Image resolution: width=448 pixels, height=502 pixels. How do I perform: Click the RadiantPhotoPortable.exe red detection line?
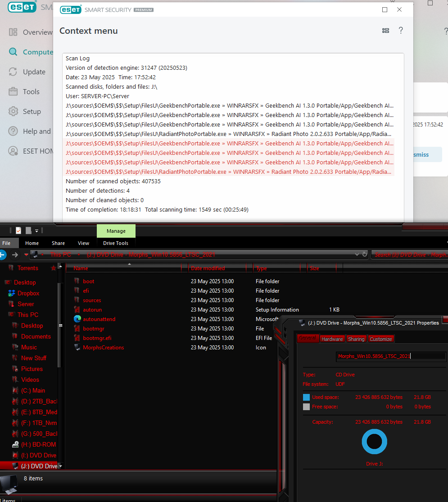(228, 172)
